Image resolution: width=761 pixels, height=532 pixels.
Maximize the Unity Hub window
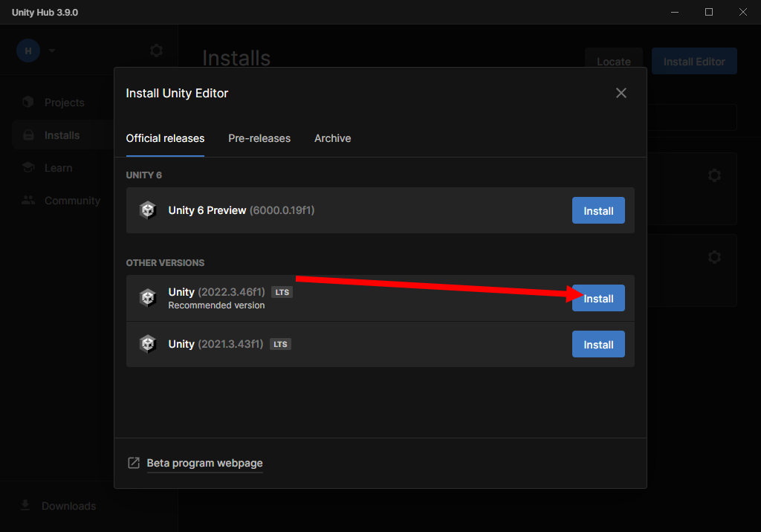(x=708, y=12)
